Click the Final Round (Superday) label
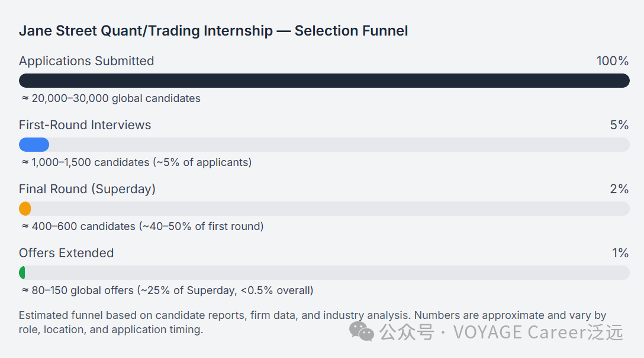 coord(87,189)
